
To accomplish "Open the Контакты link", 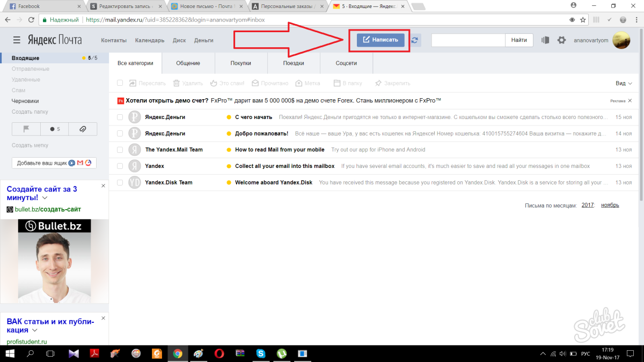I will (x=114, y=40).
